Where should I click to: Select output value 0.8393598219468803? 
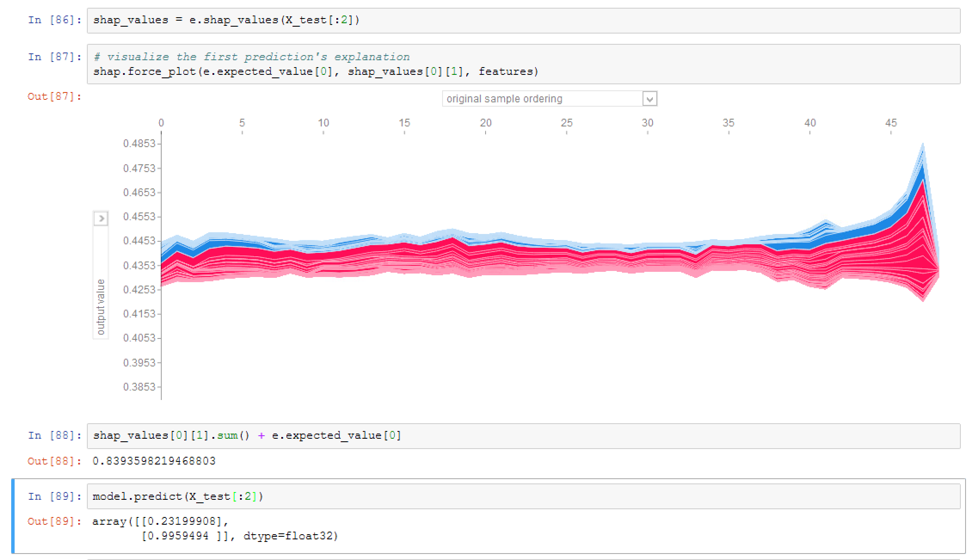click(x=154, y=461)
